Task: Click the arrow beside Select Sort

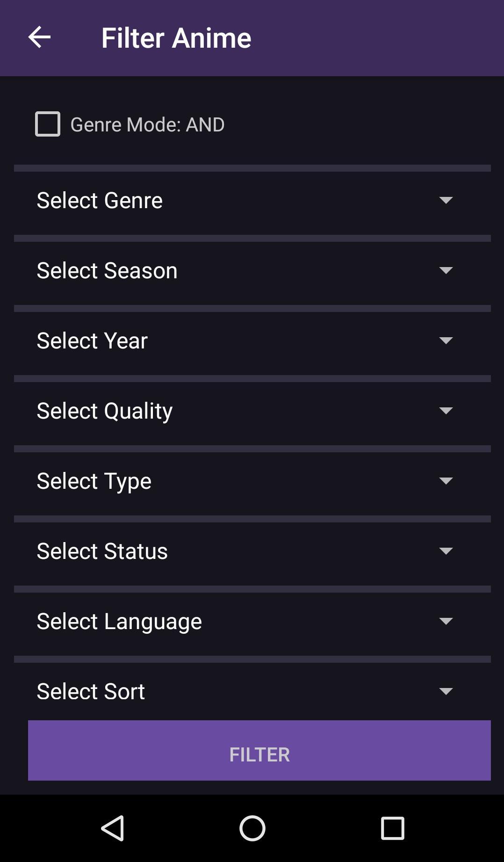Action: 446,691
